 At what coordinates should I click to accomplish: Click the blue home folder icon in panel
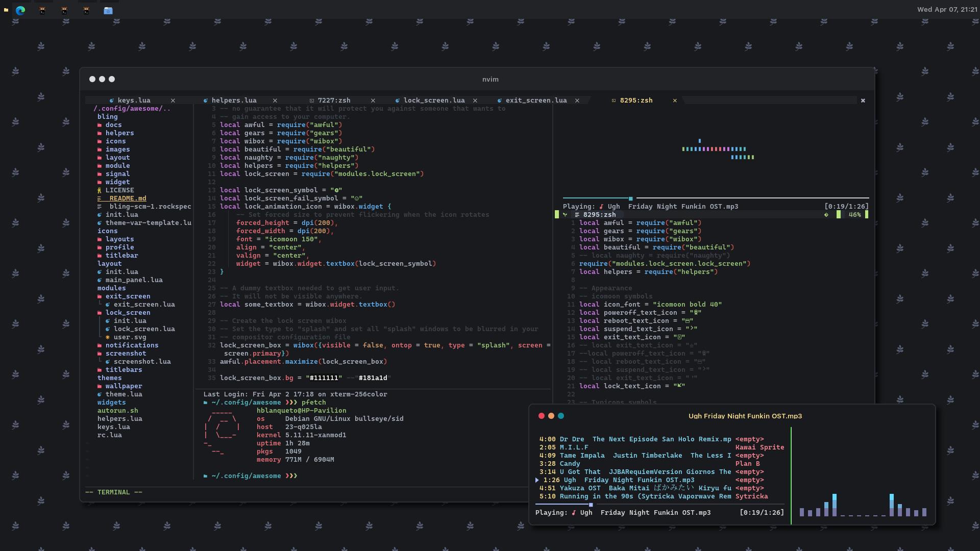tap(108, 10)
